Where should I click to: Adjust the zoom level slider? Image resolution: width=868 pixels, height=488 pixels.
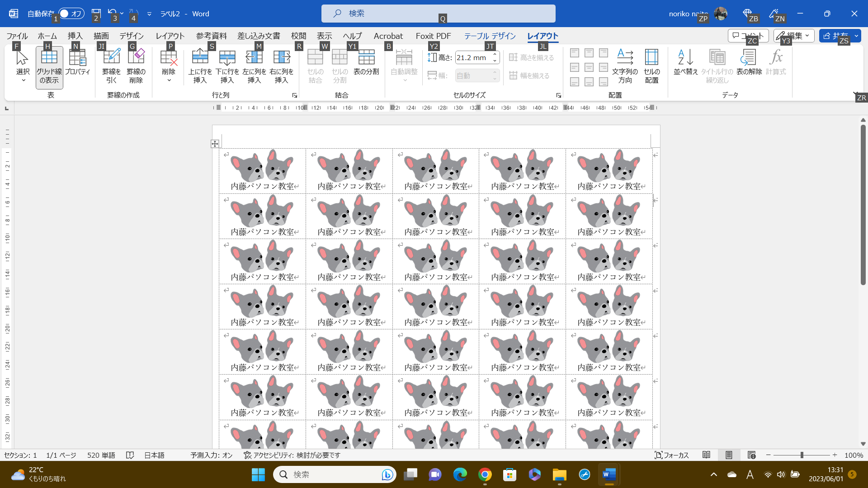[x=802, y=455]
